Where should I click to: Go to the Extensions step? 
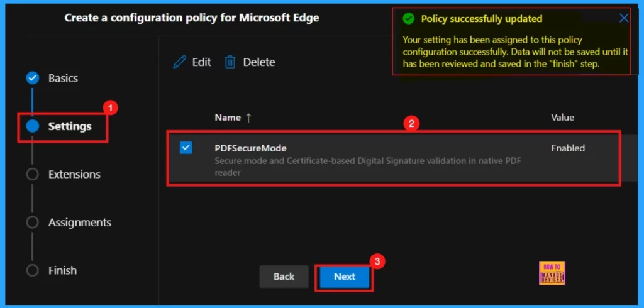(74, 175)
